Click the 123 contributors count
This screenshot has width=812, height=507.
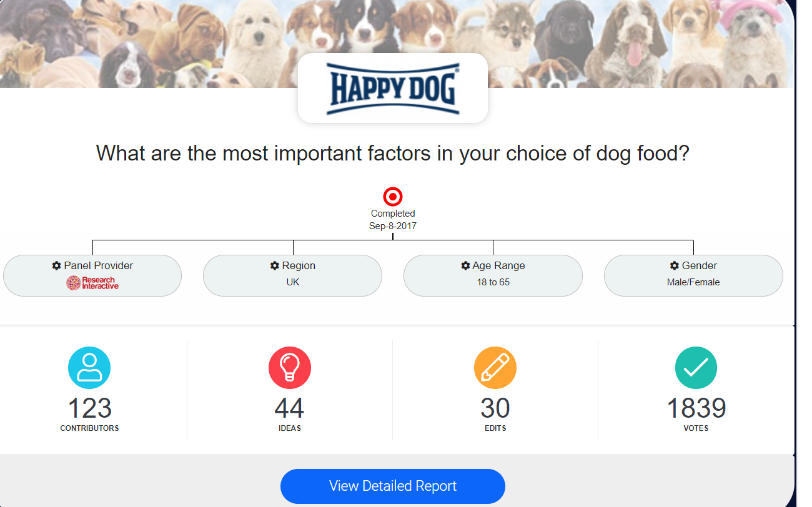coord(89,408)
